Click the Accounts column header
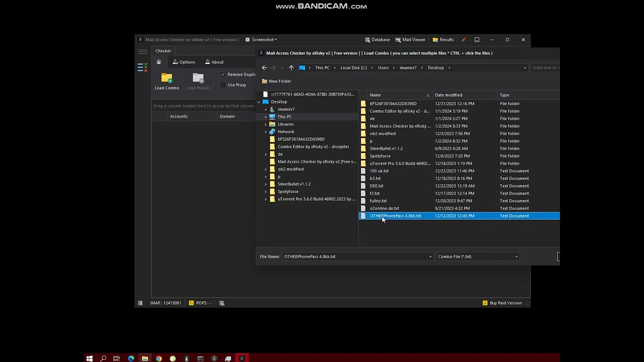 pos(193,117)
